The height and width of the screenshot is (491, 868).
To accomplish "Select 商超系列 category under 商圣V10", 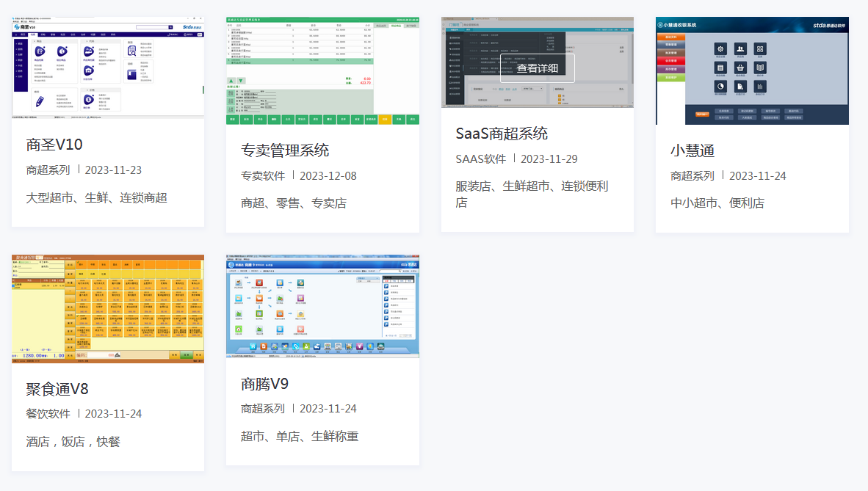I will [x=48, y=170].
